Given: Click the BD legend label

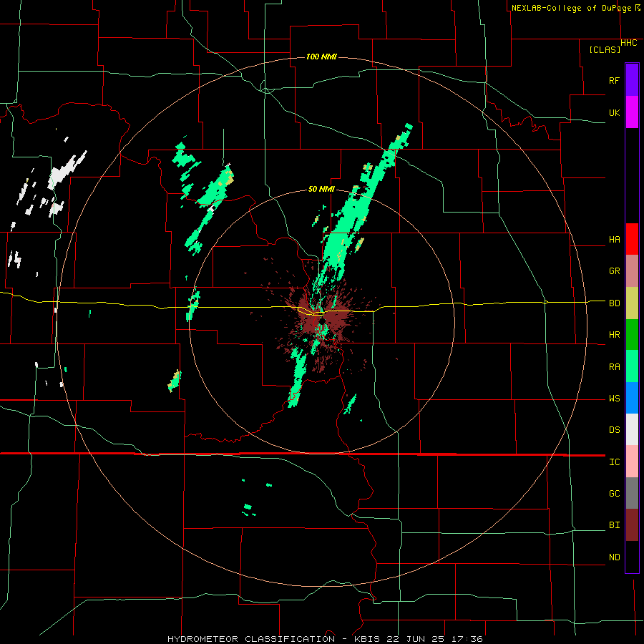Looking at the screenshot, I should [x=614, y=303].
